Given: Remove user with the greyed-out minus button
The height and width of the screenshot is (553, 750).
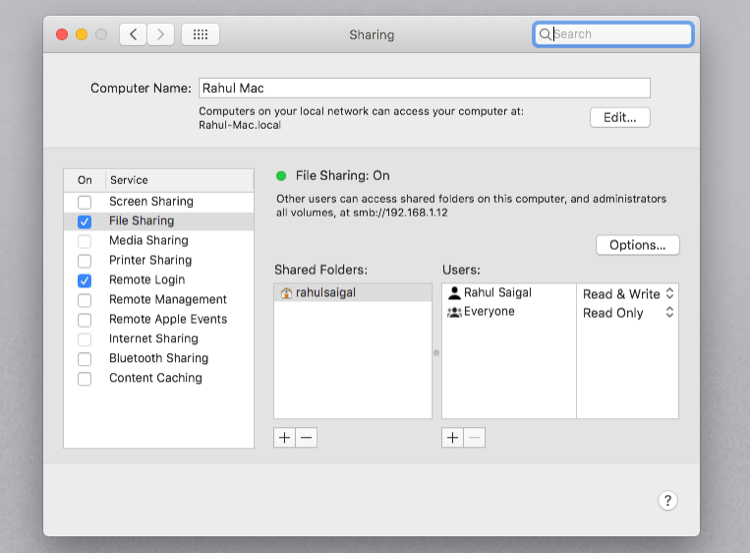Looking at the screenshot, I should coord(474,438).
